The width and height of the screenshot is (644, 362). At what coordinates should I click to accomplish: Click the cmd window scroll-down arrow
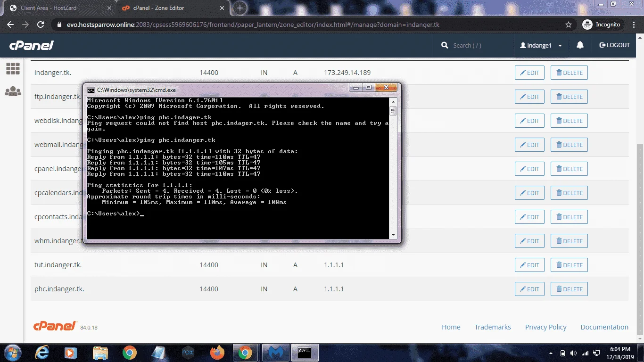(393, 235)
